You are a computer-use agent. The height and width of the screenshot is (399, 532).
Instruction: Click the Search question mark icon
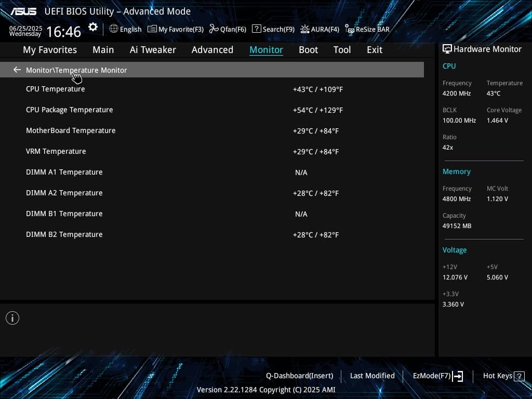[257, 29]
